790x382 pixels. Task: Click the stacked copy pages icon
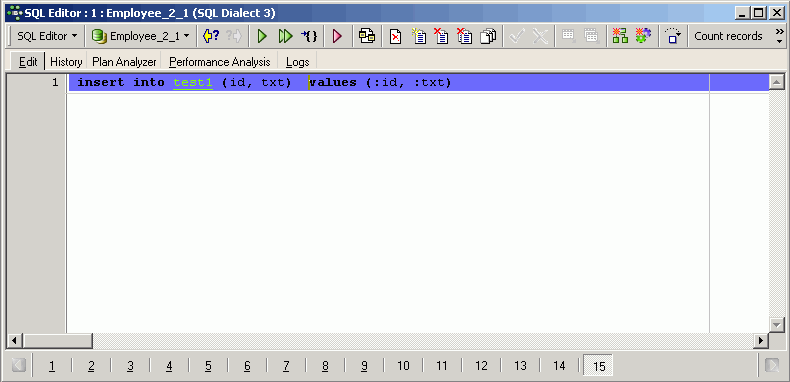pos(488,36)
